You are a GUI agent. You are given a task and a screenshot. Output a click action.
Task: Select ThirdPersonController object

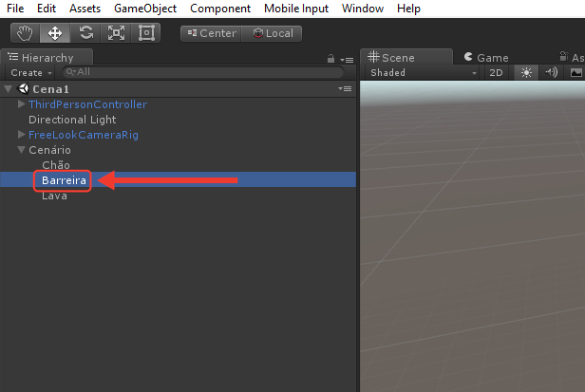(87, 104)
